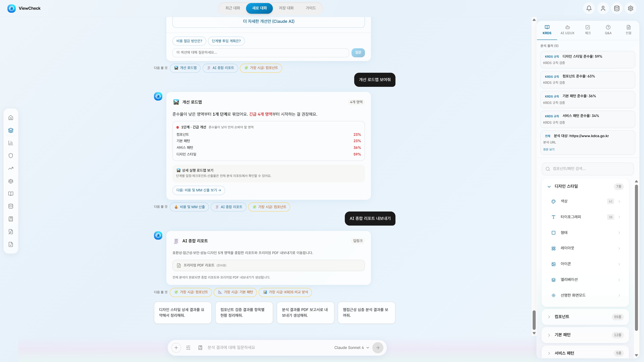The height and width of the screenshot is (362, 644).
Task: Click the plus attach icon in chat input
Action: (176, 348)
